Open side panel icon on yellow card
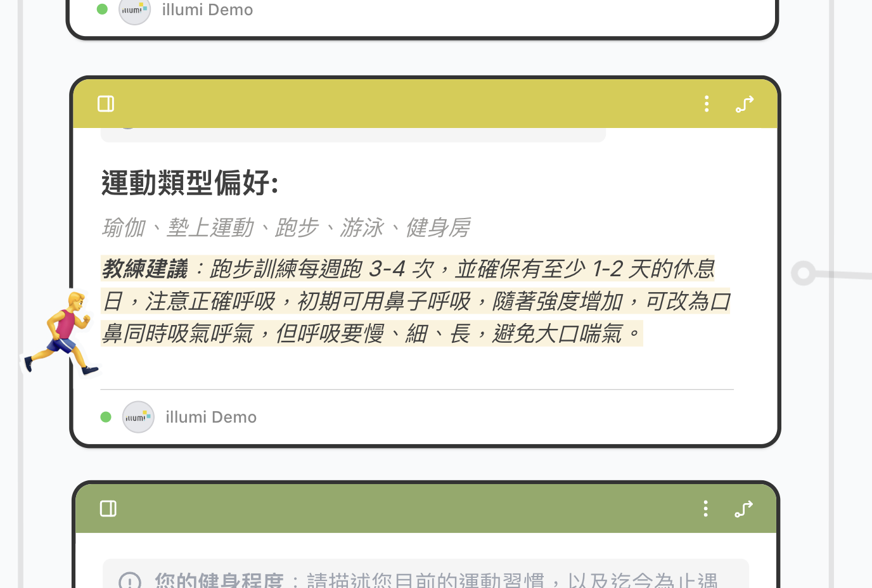872x588 pixels. pos(106,104)
